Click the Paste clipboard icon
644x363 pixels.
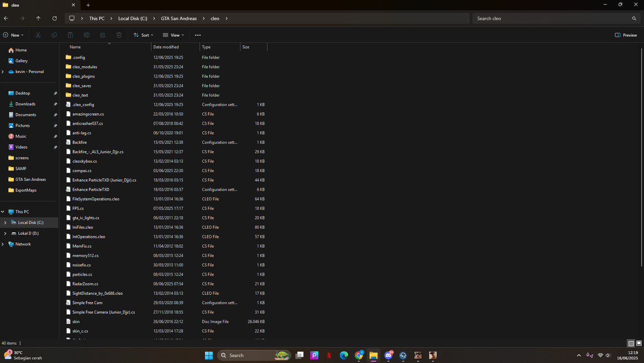70,35
